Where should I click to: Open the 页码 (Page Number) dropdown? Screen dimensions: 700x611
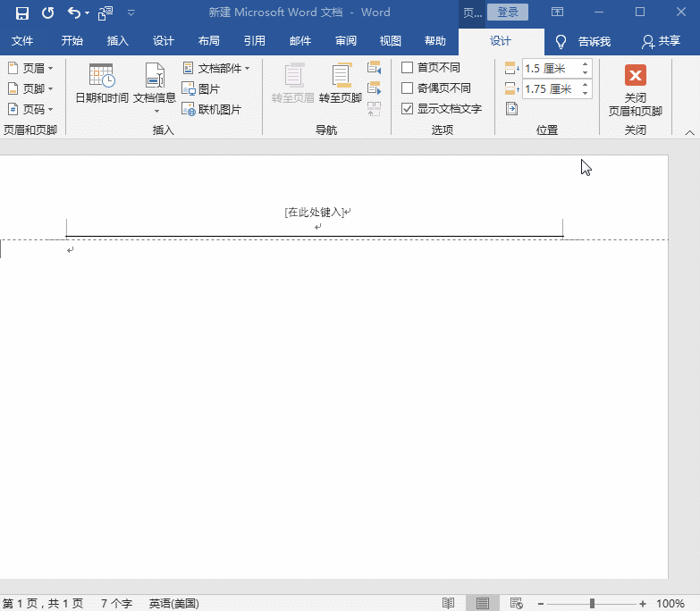click(30, 109)
